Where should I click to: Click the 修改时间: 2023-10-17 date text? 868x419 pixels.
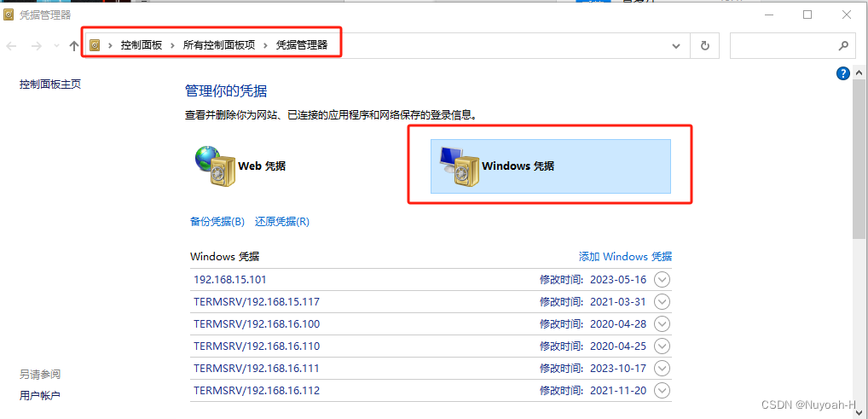click(x=593, y=369)
